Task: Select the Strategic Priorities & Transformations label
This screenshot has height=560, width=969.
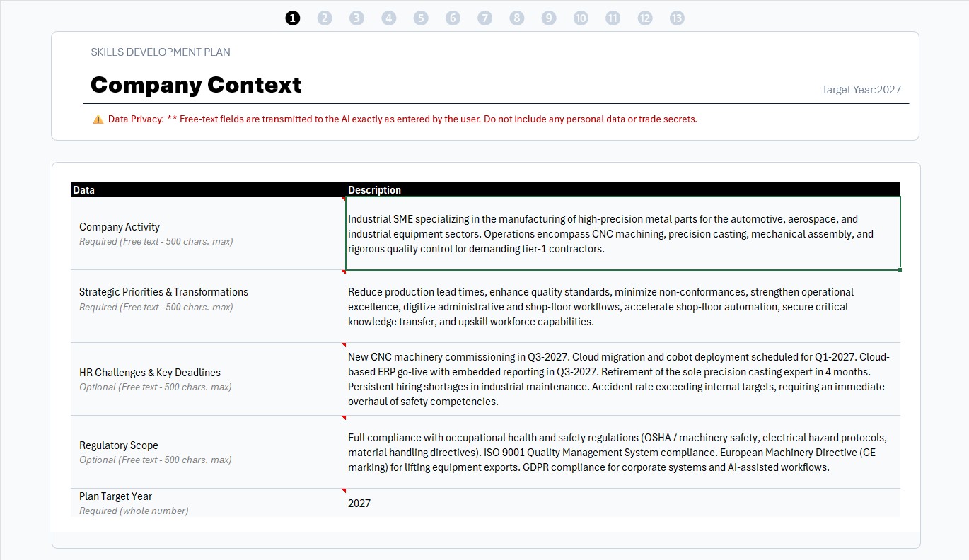Action: pos(163,292)
